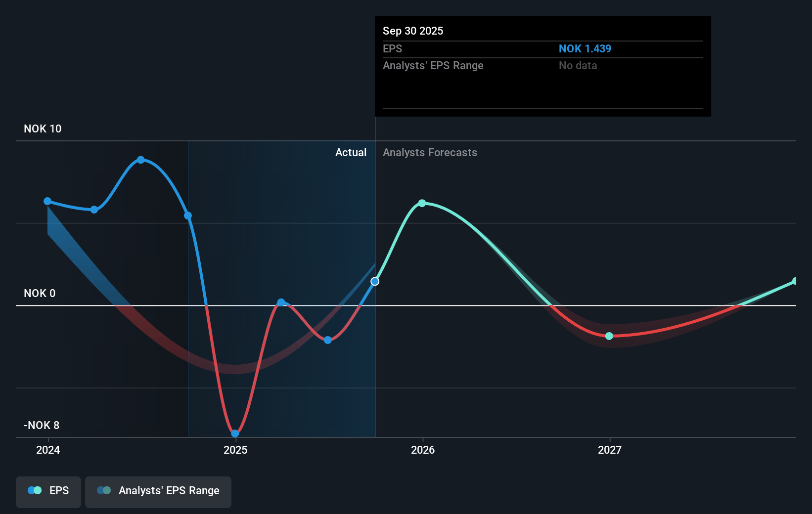Screen dimensions: 812x514
Task: Click the EPS peak data point in mid-2024
Action: tap(141, 160)
